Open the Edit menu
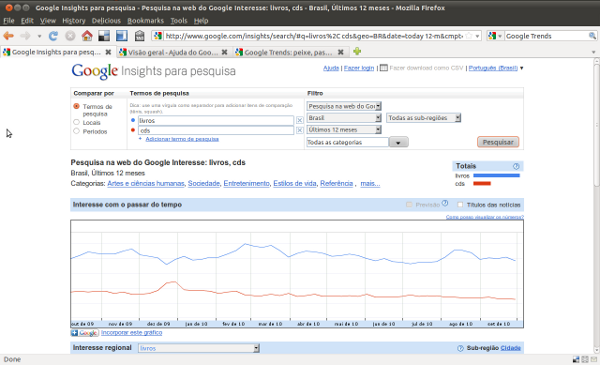Screen dimensions: 600x365 27,21
